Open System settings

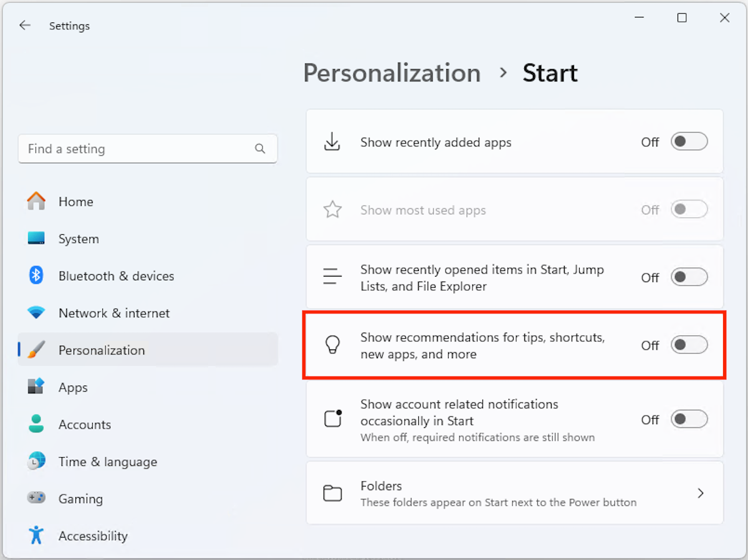[148, 239]
